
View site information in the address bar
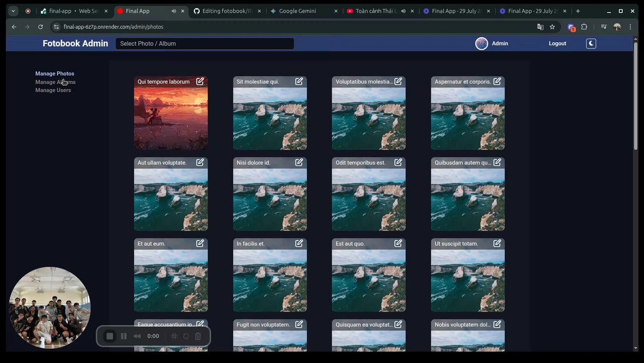[x=56, y=27]
